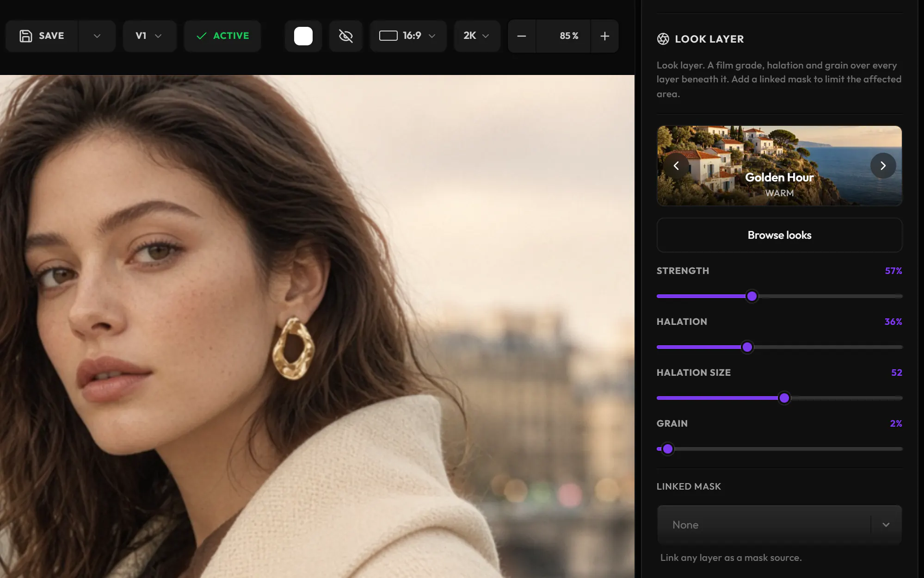Click the floppy disk save icon
Viewport: 924px width, 578px height.
coord(26,36)
